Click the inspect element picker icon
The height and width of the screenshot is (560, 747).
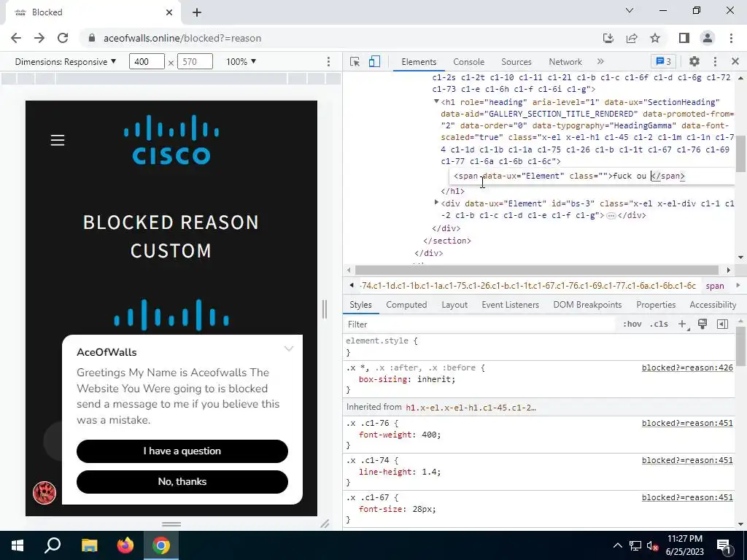coord(355,61)
